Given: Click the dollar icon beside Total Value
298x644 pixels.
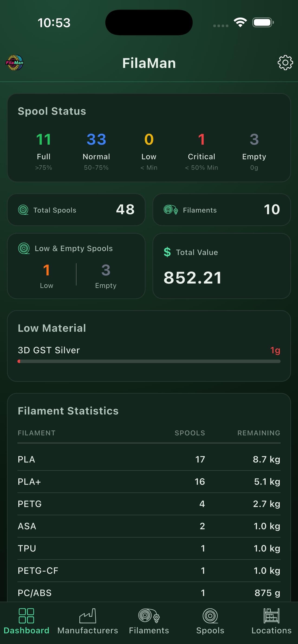Looking at the screenshot, I should pos(167,252).
